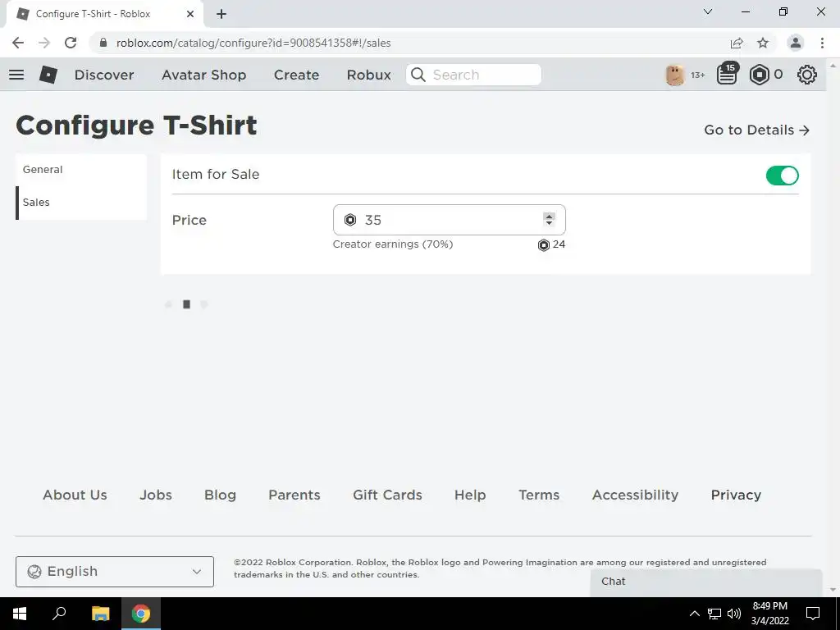Open Windows taskbar search

(x=59, y=614)
